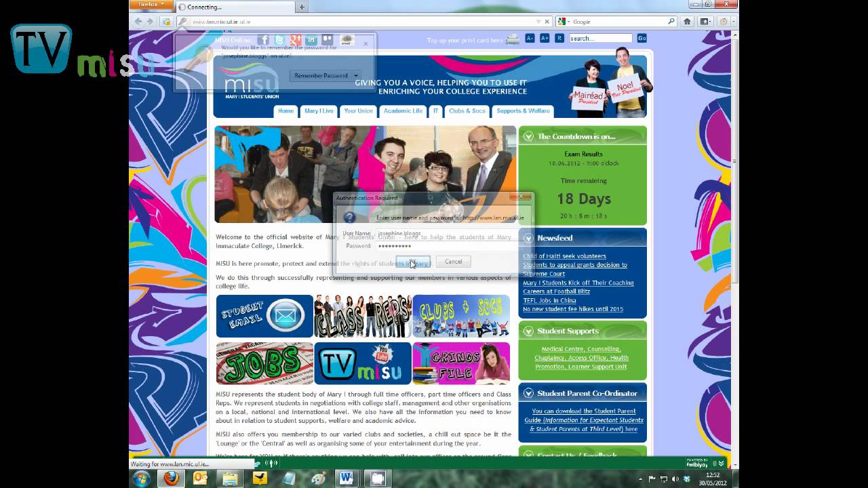Dismiss the password notification popup

pos(365,43)
